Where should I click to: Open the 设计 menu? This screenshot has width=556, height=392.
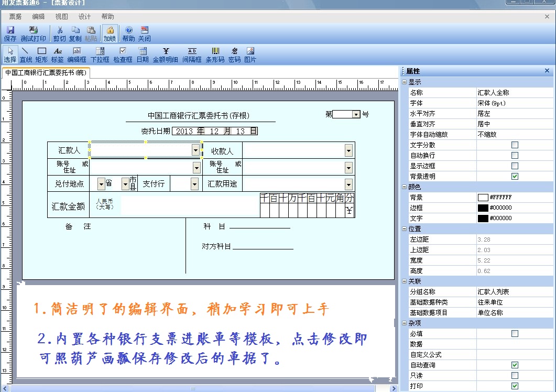pos(84,17)
